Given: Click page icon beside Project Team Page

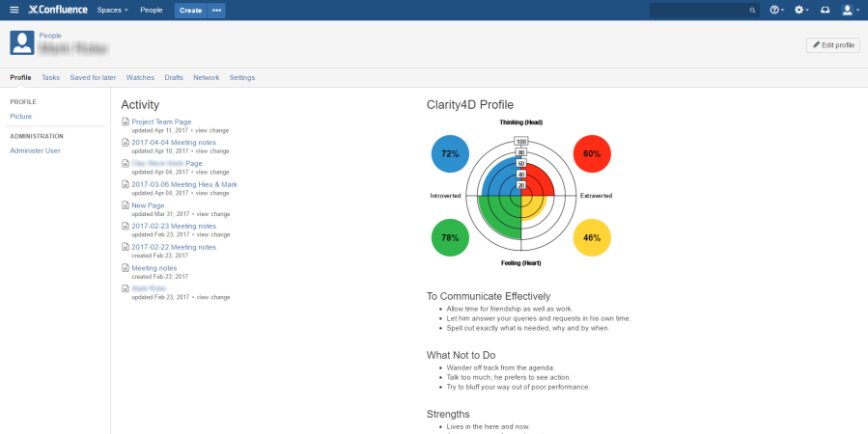Looking at the screenshot, I should [x=126, y=122].
